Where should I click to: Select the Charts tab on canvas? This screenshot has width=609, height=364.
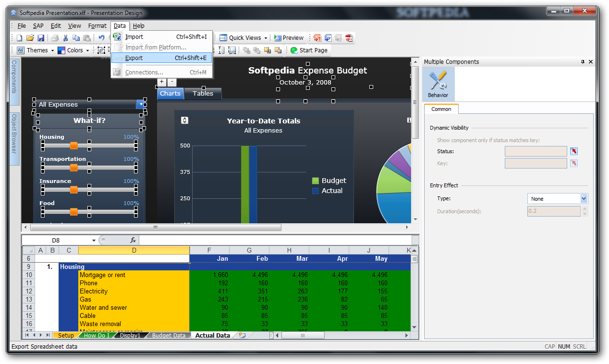pos(170,94)
